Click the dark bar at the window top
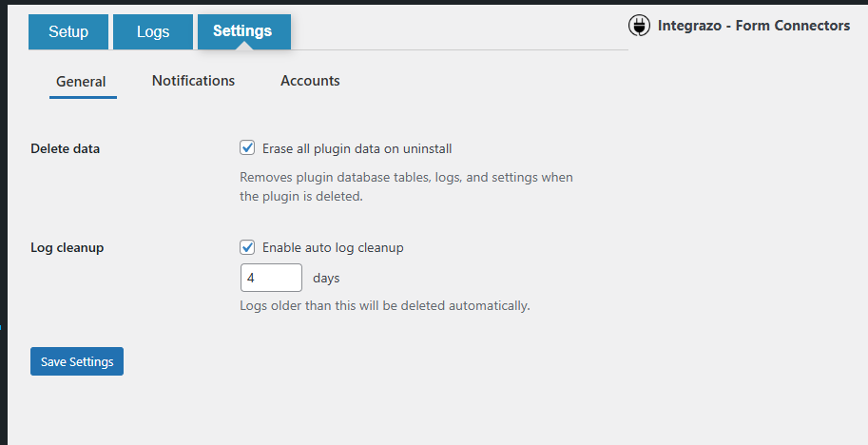The image size is (868, 445). (x=434, y=2)
